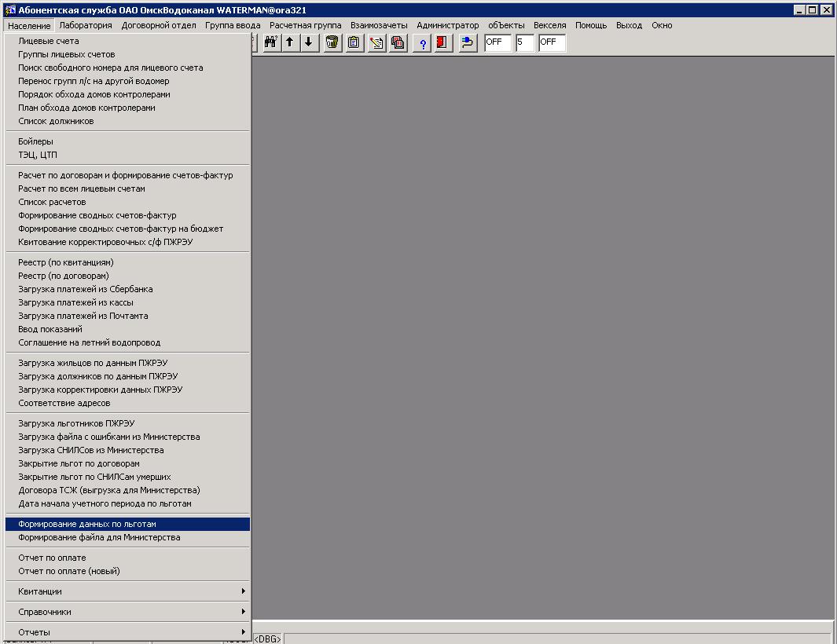Expand the Квитанции submenu
Screen dimensions: 837x644
point(126,591)
